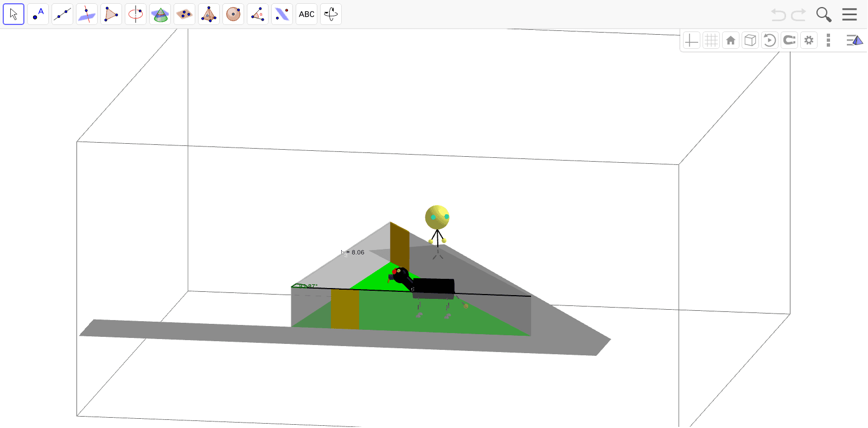This screenshot has width=868, height=428.
Task: Select the Pyramid tool
Action: (209, 14)
